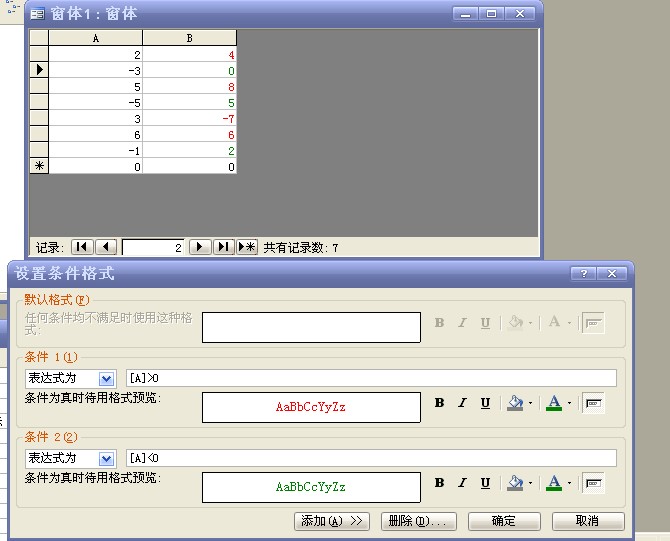Create a new record with navigator button
The height and width of the screenshot is (541, 670).
(x=247, y=247)
